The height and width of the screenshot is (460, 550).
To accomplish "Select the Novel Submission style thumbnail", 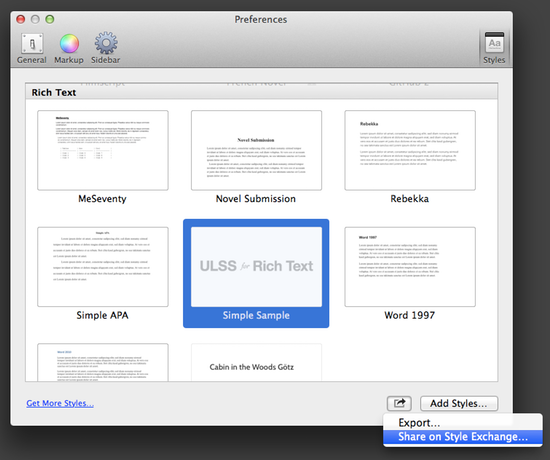I will point(256,150).
